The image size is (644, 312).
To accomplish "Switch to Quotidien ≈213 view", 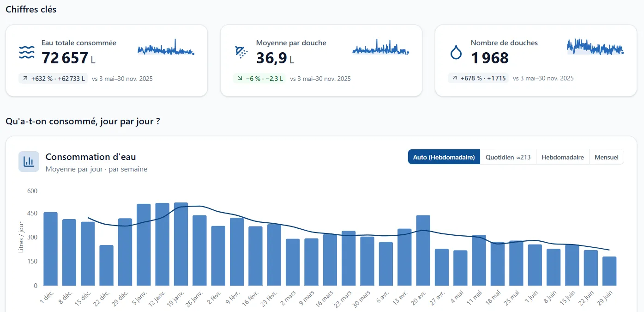I will point(508,157).
